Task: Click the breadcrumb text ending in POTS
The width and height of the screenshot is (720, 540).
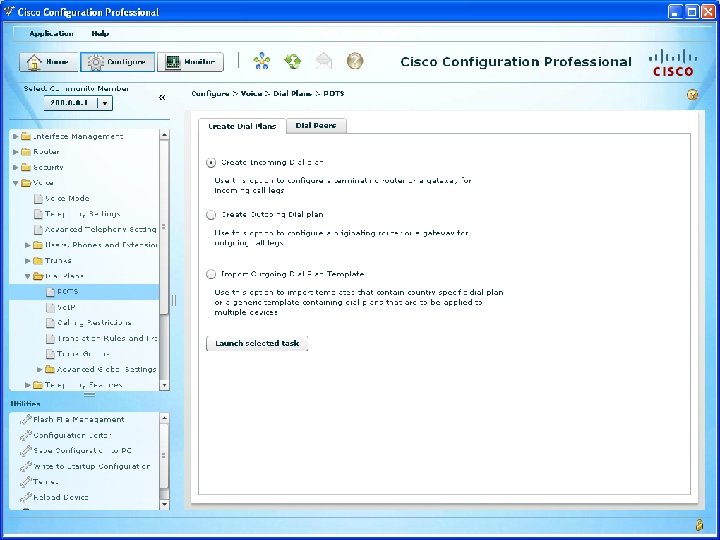Action: 268,94
